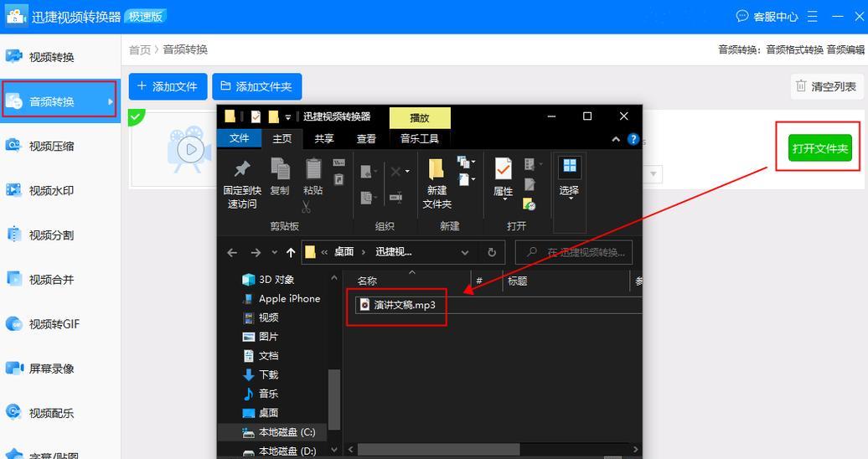Switch to 查看 ribbon tab
Screen dimensions: 868x459
(366, 138)
